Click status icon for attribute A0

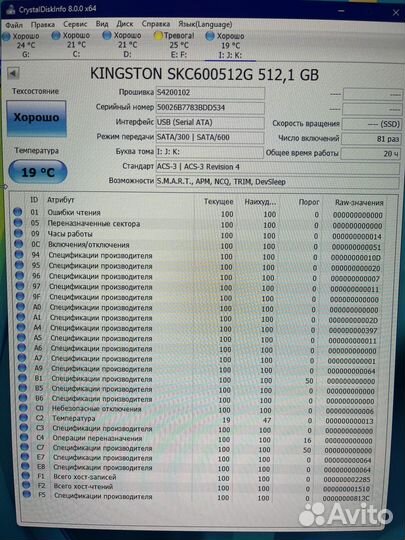click(20, 306)
